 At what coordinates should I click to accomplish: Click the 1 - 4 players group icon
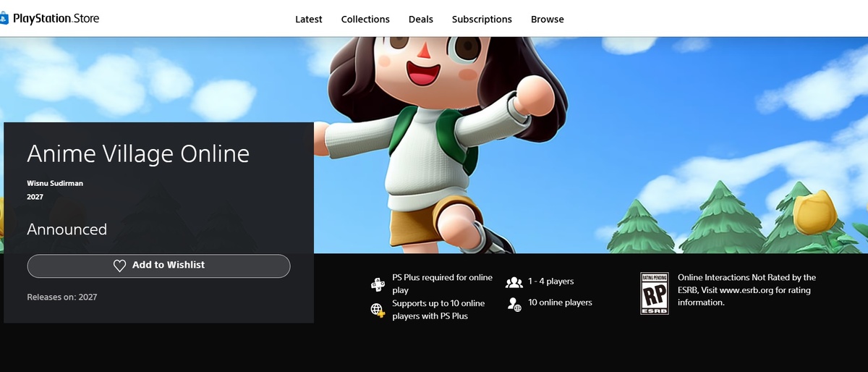(x=514, y=282)
